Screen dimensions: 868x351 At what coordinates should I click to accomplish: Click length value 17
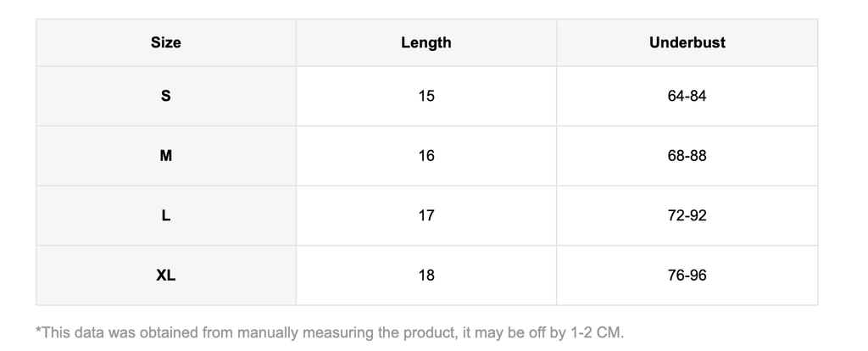426,215
